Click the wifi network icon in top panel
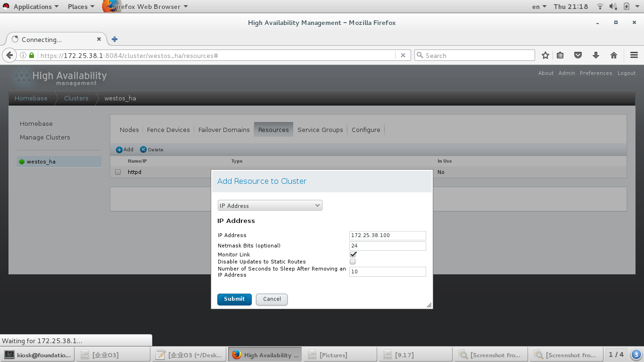Image resolution: width=644 pixels, height=362 pixels. tap(600, 7)
